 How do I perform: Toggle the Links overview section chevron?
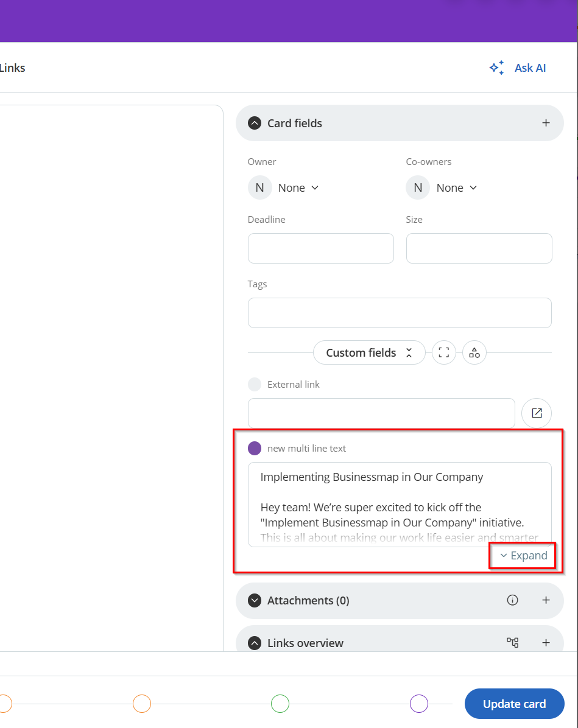click(x=255, y=643)
